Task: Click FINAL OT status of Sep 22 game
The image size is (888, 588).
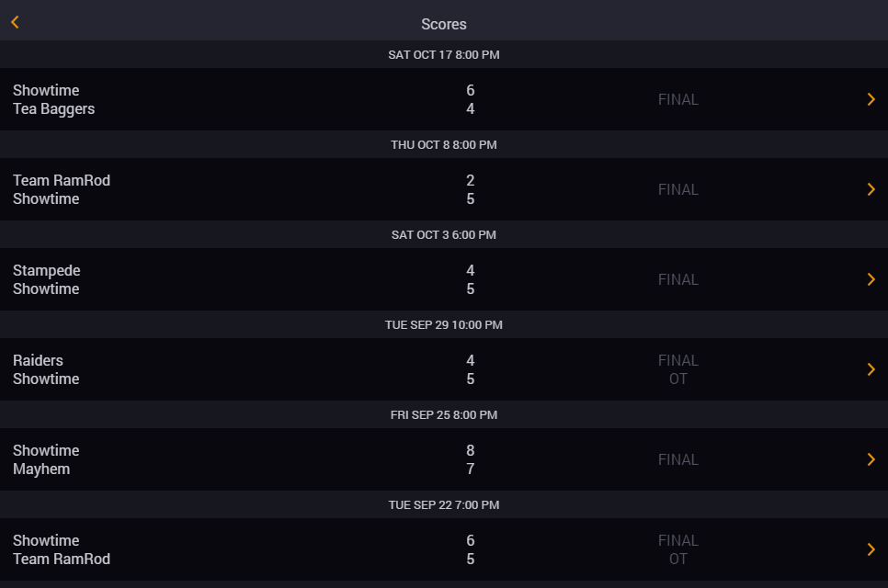Action: [x=677, y=549]
